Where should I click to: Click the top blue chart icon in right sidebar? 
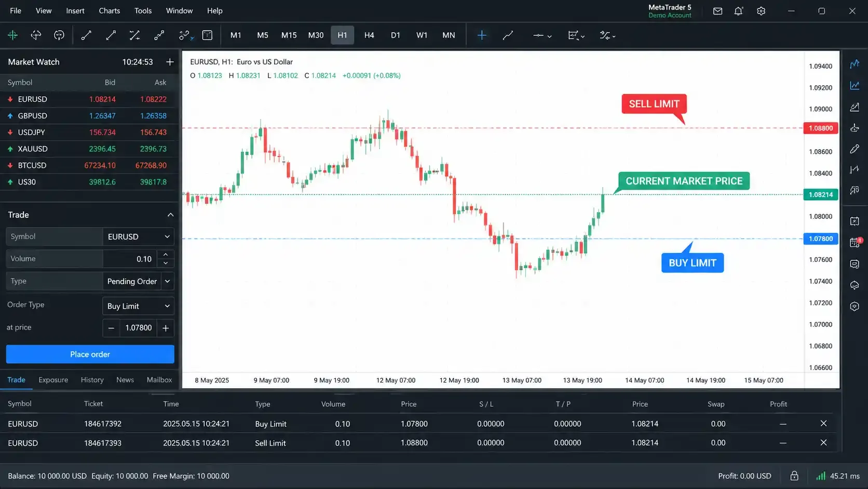(855, 64)
